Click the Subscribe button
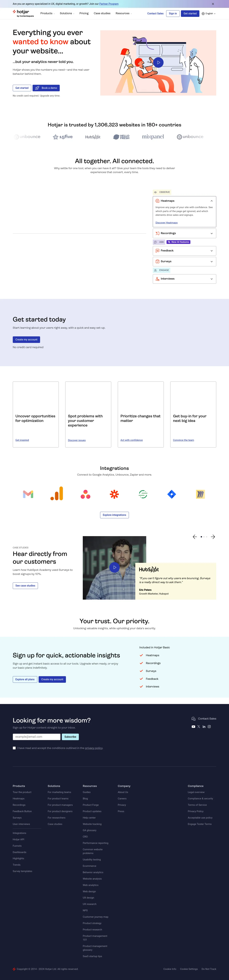This screenshot has width=229, height=980. pyautogui.click(x=70, y=737)
